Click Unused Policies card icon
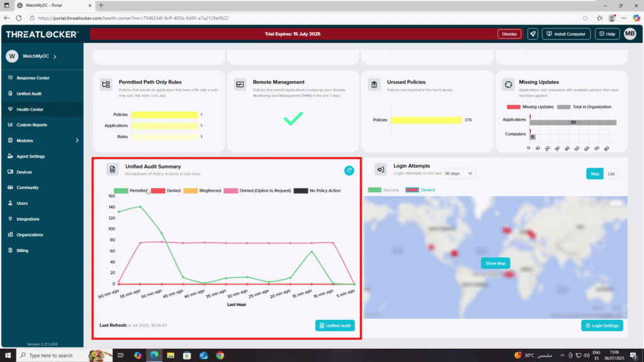This screenshot has height=362, width=644. click(374, 85)
